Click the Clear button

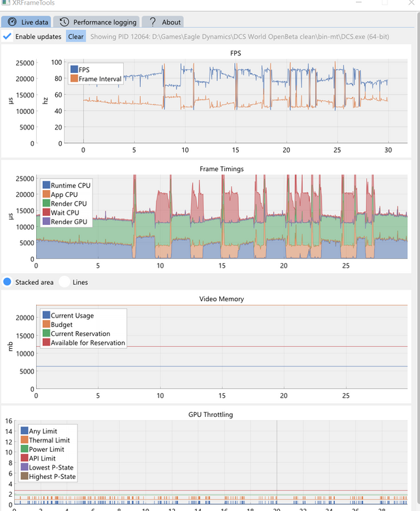[x=76, y=37]
